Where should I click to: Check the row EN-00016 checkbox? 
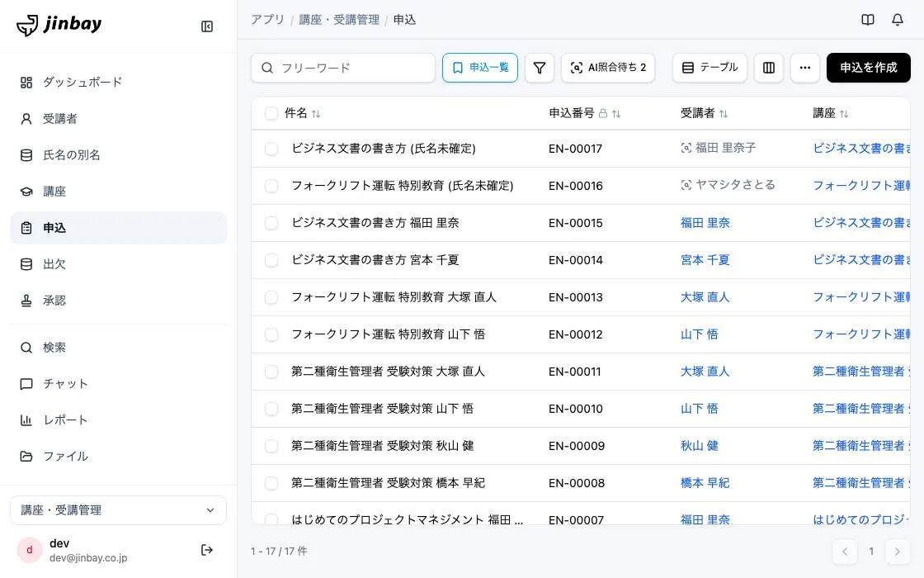271,186
